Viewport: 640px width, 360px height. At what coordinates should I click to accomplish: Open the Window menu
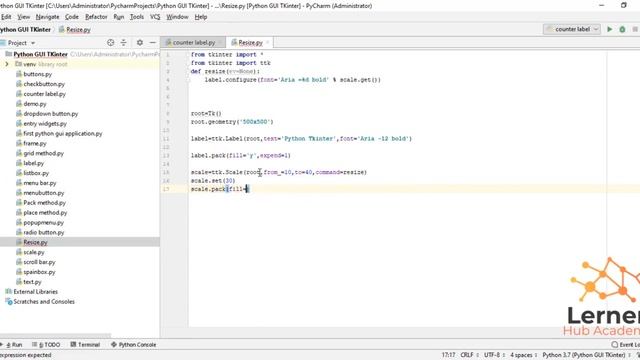pos(177,17)
